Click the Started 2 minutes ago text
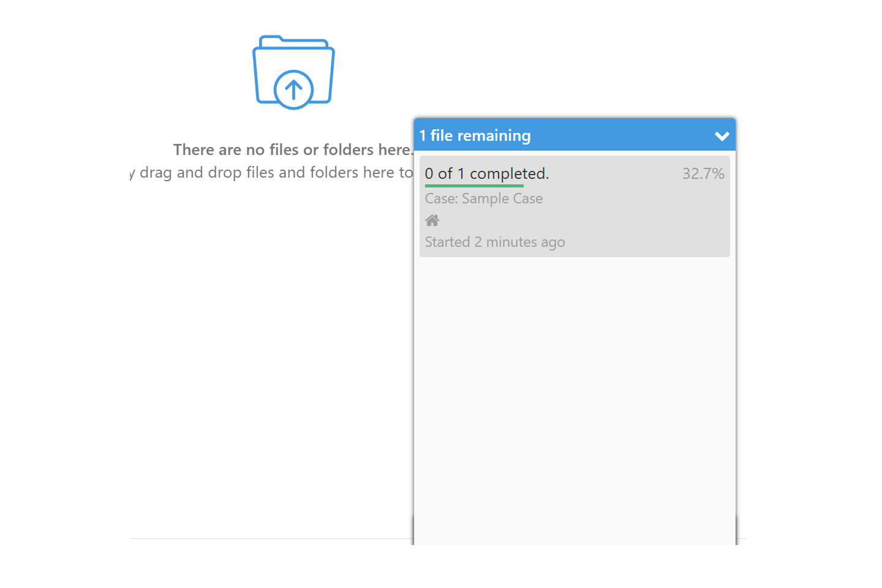Viewport: 882px width, 588px height. [x=494, y=241]
